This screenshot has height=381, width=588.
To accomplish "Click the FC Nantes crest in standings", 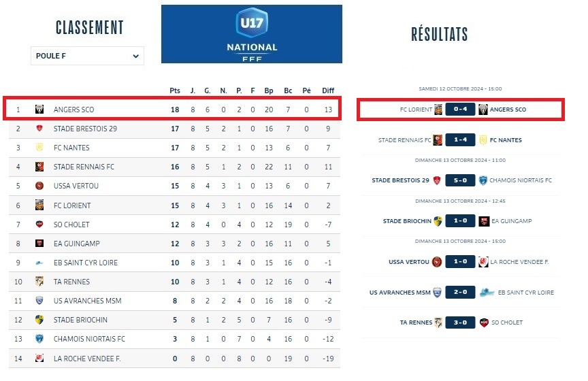I will coord(39,148).
